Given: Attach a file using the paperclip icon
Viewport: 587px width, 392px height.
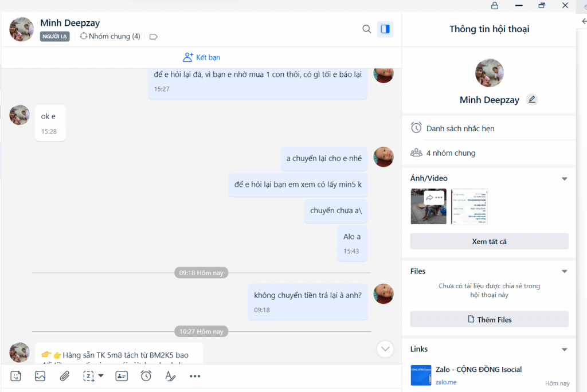Looking at the screenshot, I should pos(65,376).
